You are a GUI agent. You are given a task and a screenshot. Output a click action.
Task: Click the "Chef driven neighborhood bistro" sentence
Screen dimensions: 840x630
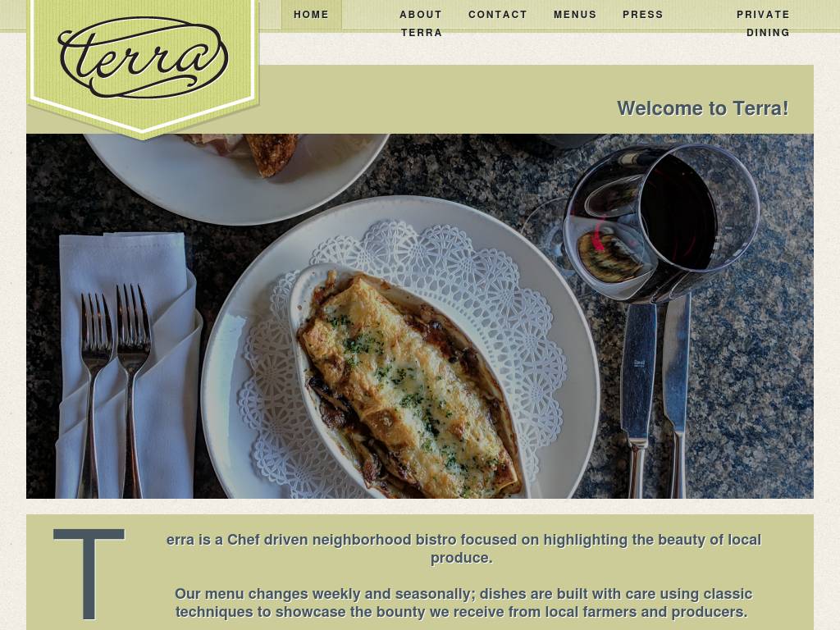point(463,549)
